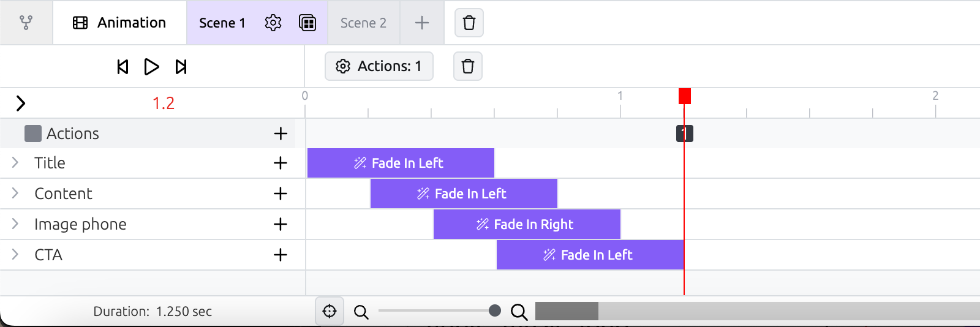Expand the Title layer row
Screen dimensions: 980x327
[15, 163]
